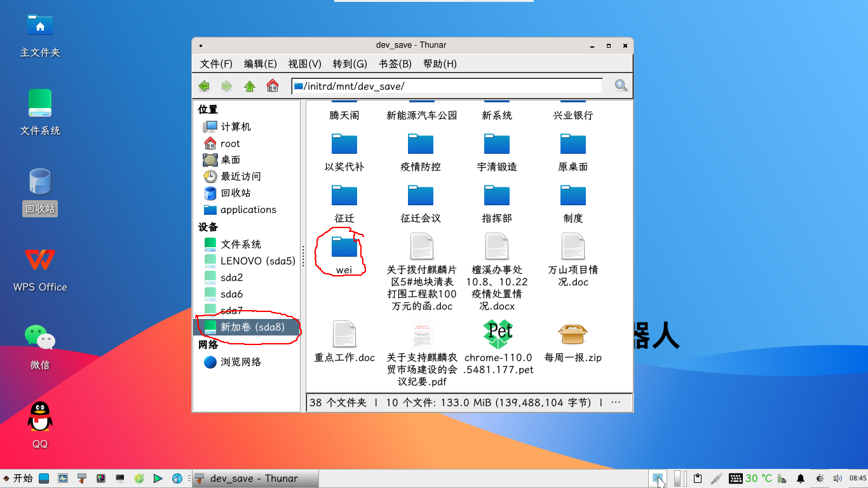Select the 文件系统 desktop drive icon

(40, 112)
